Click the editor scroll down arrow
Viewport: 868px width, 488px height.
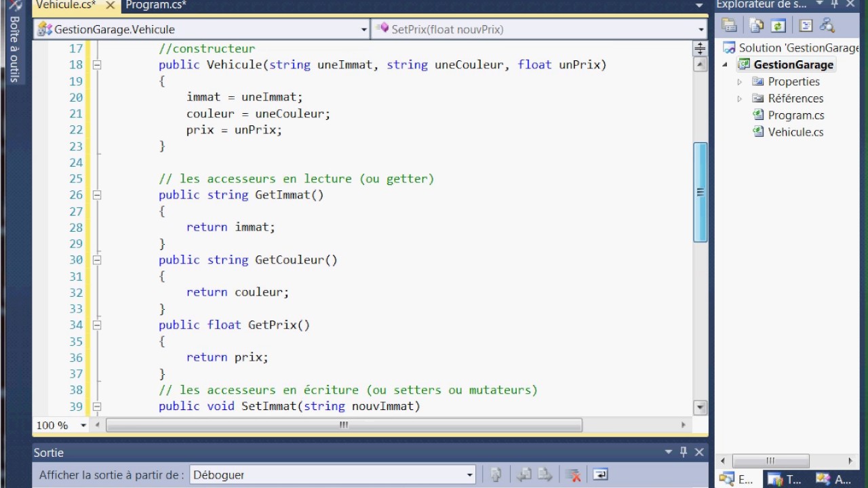click(701, 407)
